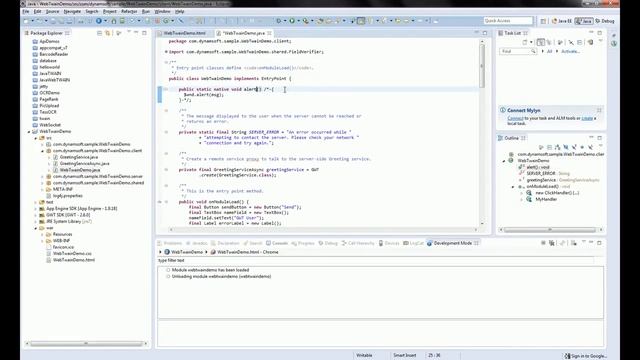The image size is (640, 360).
Task: Click the Open Perspective icon
Action: 543,21
